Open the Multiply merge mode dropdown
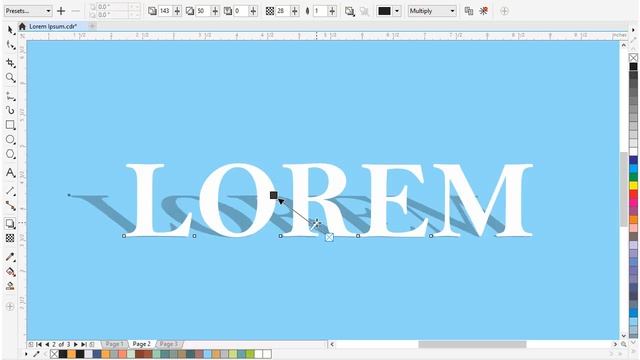 pos(432,11)
